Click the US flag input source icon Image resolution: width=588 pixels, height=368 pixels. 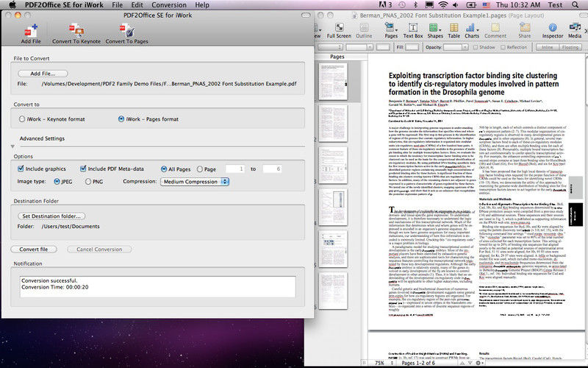point(487,5)
